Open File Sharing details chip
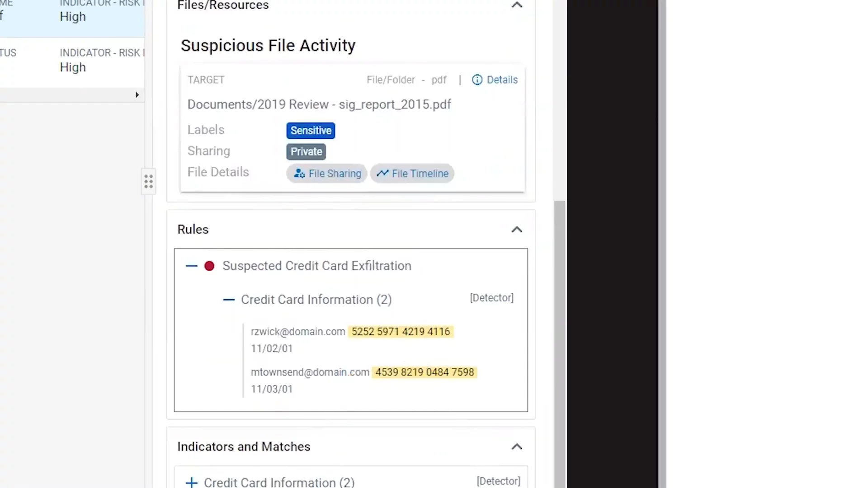Screen dimensions: 868x488 [x=327, y=174]
